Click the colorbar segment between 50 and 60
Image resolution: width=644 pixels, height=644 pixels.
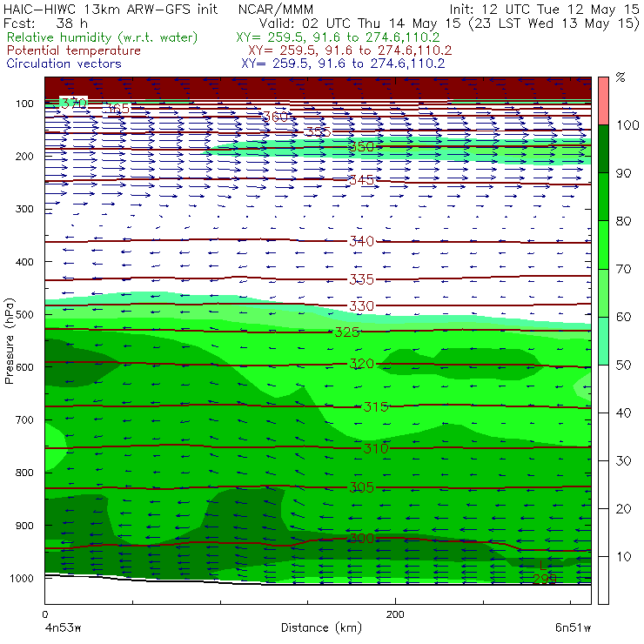(x=603, y=341)
